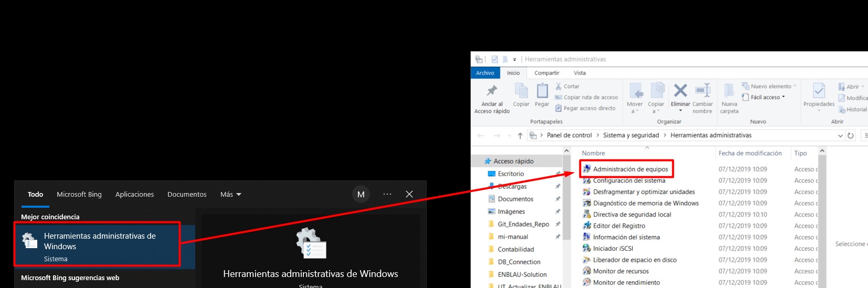Switch to the Compartir ribbon tab
This screenshot has width=868, height=288.
(x=547, y=73)
